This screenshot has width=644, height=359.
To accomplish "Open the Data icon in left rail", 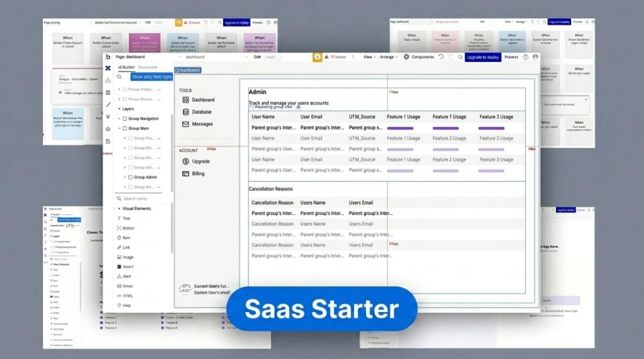I will click(x=107, y=93).
